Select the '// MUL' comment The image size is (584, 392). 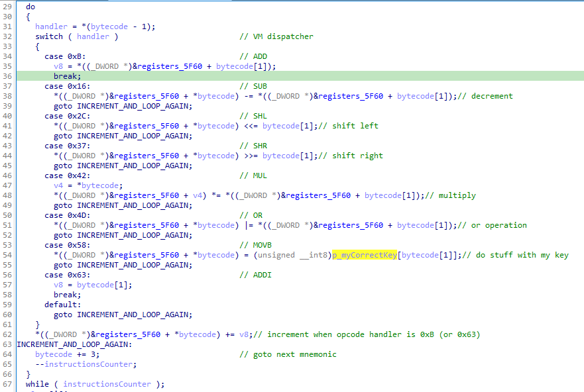tap(253, 175)
